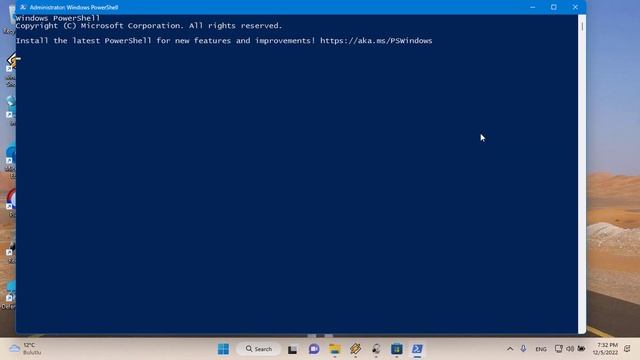The width and height of the screenshot is (640, 360).
Task: Open the headset app taskbar icon
Action: coord(376,349)
